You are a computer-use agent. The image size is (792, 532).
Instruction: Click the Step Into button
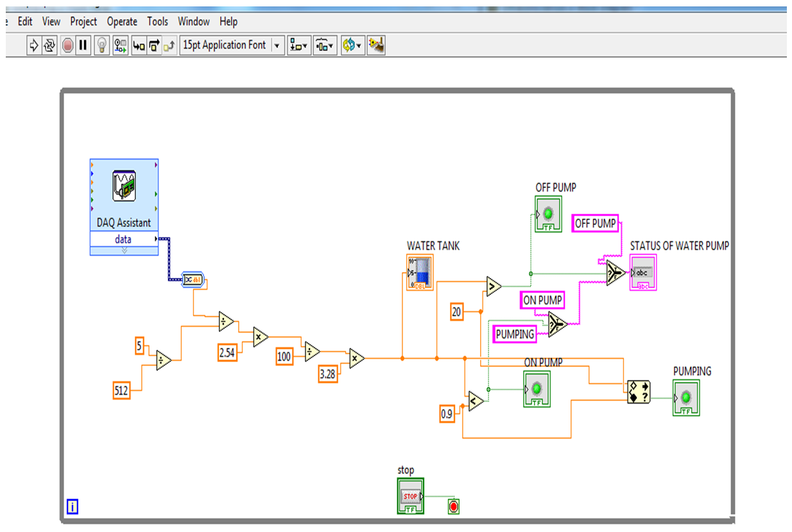(139, 46)
